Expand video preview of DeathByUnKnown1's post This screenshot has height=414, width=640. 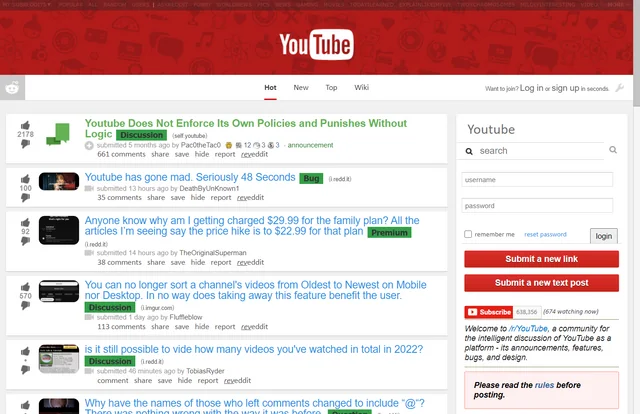click(x=89, y=189)
